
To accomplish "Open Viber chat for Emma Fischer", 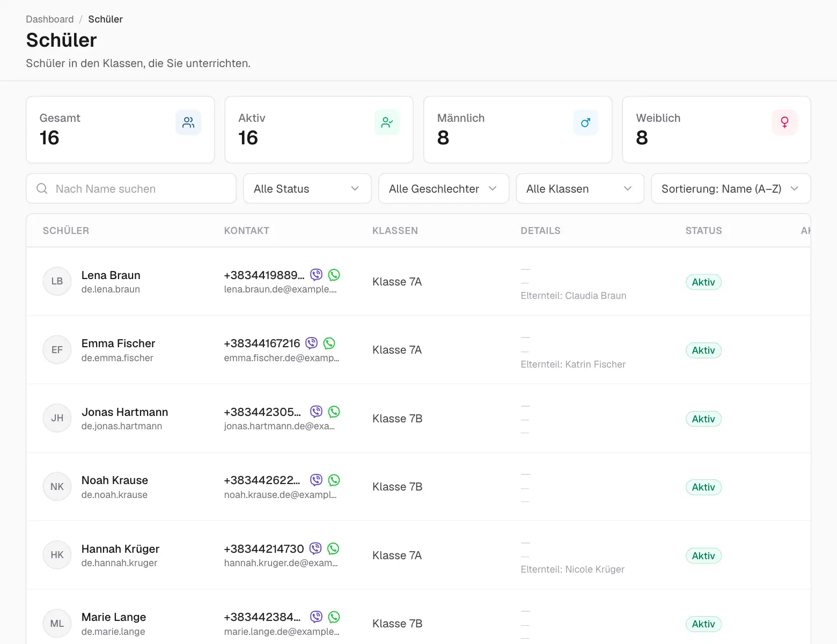I will tap(312, 343).
